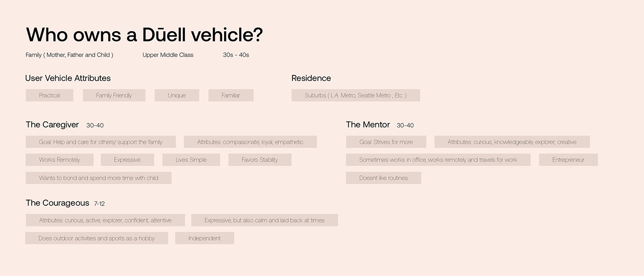
Task: Select the calm and laid back tag
Action: click(x=264, y=220)
